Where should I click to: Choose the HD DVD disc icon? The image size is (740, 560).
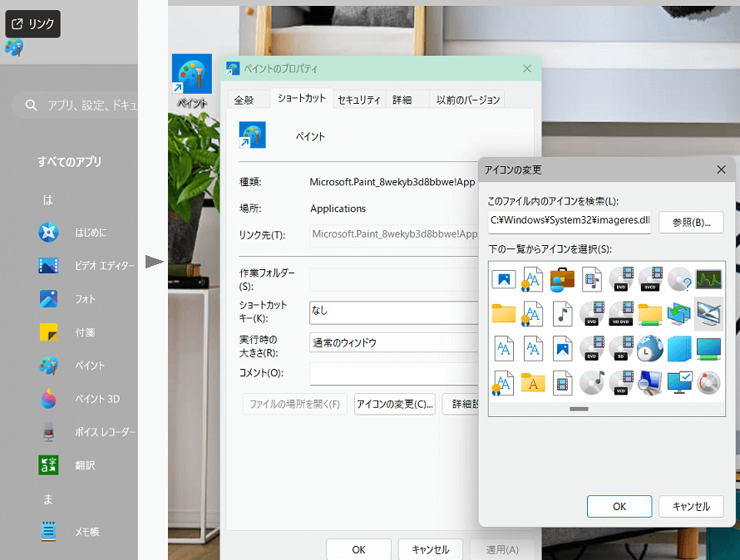click(x=620, y=314)
